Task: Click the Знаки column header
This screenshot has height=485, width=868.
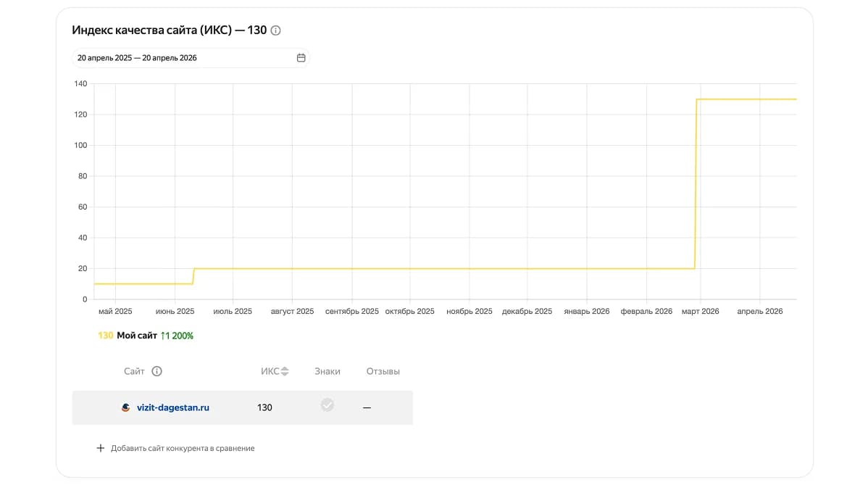Action: coord(327,371)
